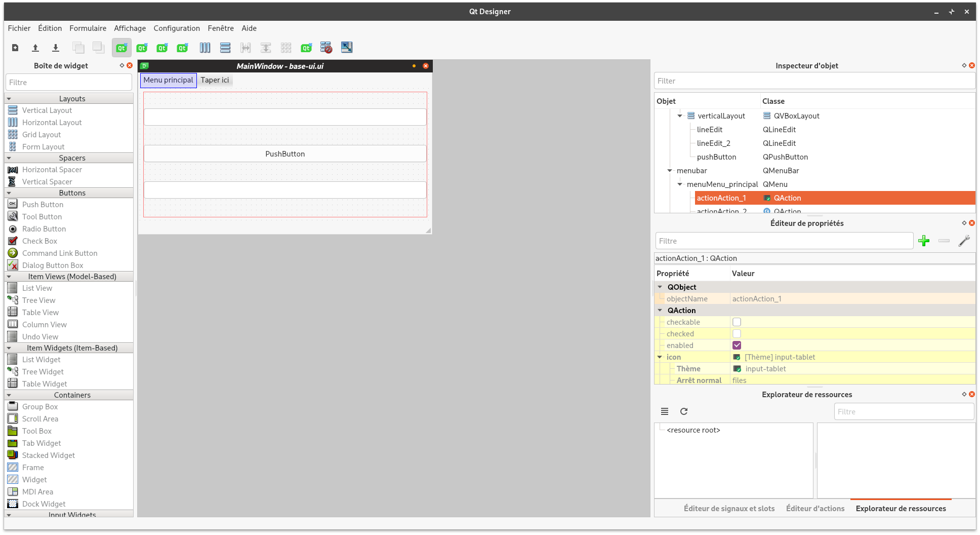Collapse the QAction property group
Screen dimensions: 980x535
pyautogui.click(x=660, y=310)
